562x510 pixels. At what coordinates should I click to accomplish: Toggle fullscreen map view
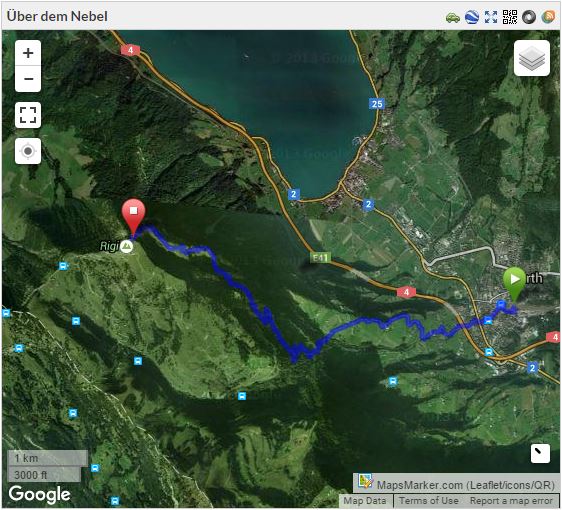(28, 115)
